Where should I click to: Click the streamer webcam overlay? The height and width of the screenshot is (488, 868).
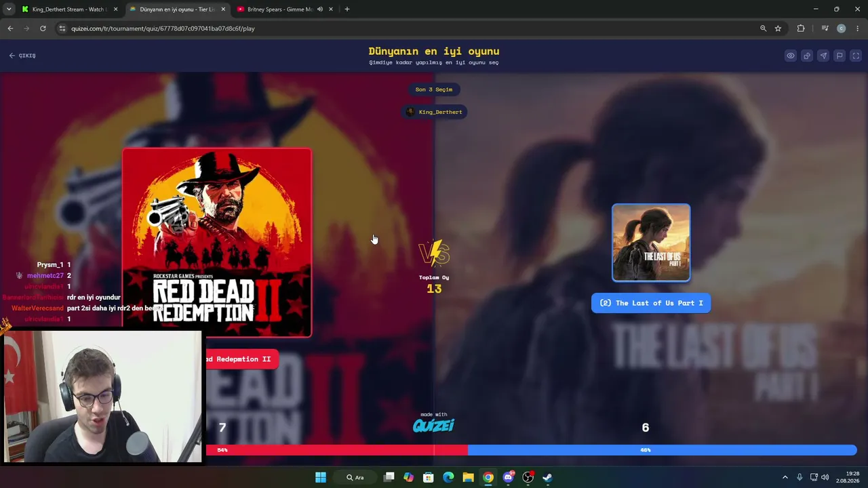point(102,396)
